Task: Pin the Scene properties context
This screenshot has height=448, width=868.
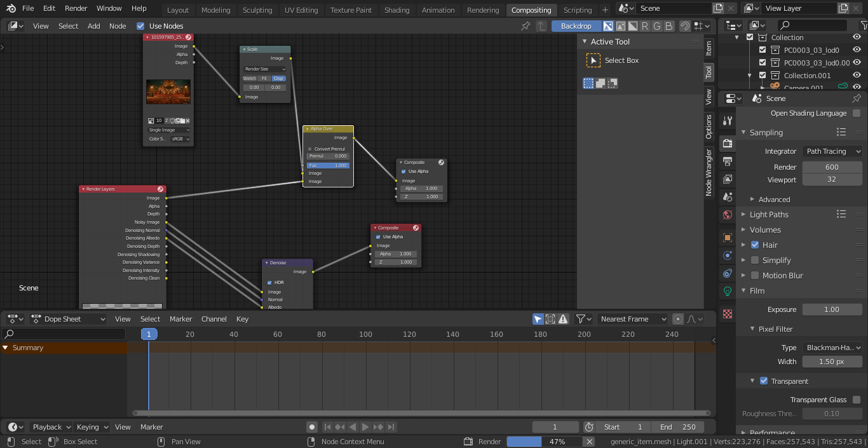Action: 856,98
